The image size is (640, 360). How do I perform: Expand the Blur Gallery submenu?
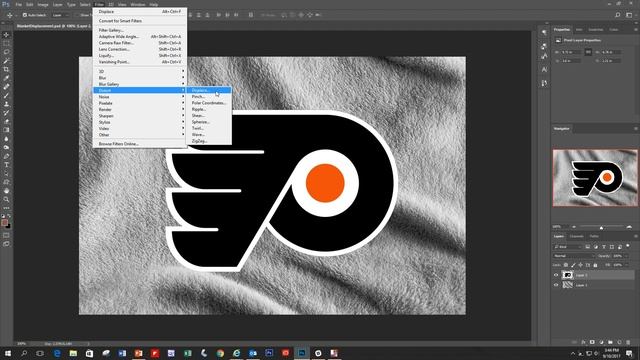140,84
